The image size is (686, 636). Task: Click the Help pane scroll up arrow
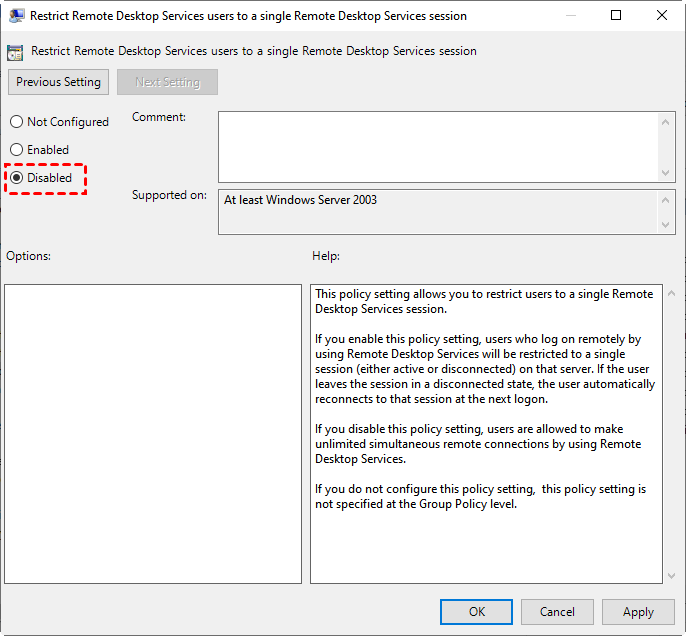(x=672, y=294)
